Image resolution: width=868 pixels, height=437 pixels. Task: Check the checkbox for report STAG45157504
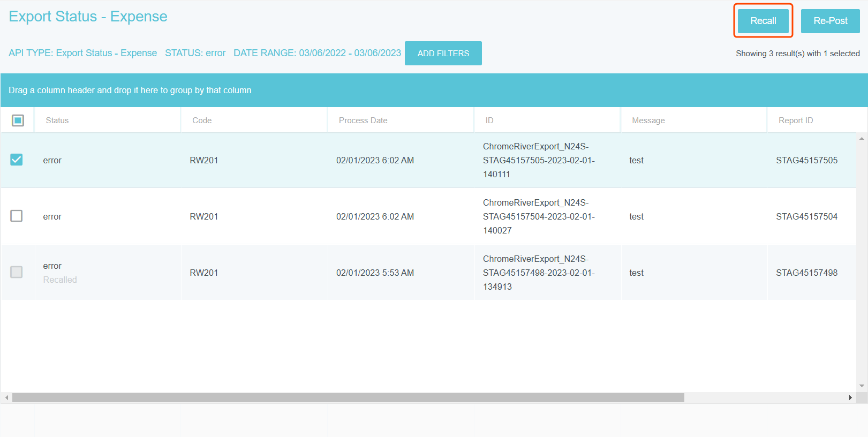17,216
